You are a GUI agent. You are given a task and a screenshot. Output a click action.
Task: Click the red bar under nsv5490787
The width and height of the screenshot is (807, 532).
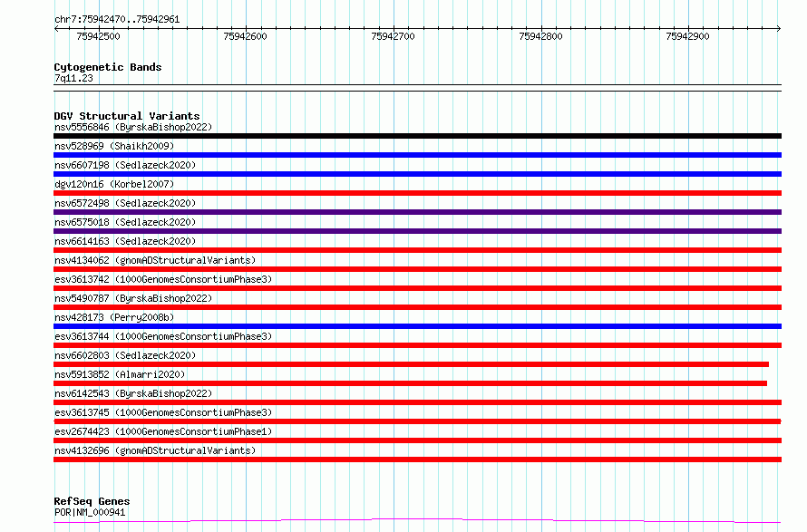tap(417, 307)
